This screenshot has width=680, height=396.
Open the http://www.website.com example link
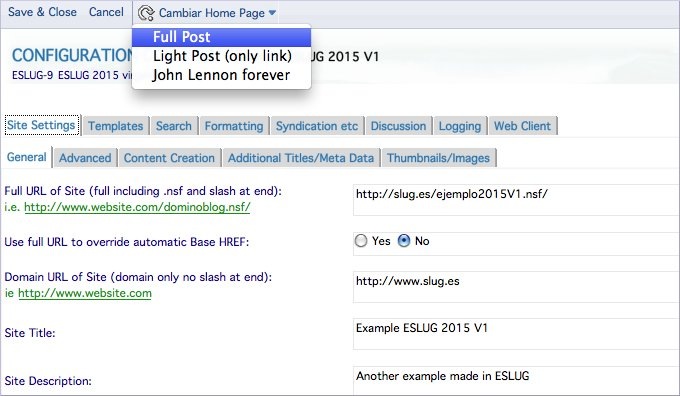85,293
